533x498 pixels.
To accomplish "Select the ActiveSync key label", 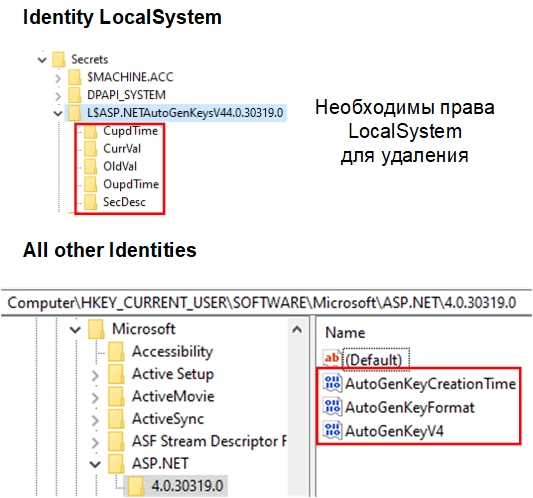I will click(x=168, y=419).
